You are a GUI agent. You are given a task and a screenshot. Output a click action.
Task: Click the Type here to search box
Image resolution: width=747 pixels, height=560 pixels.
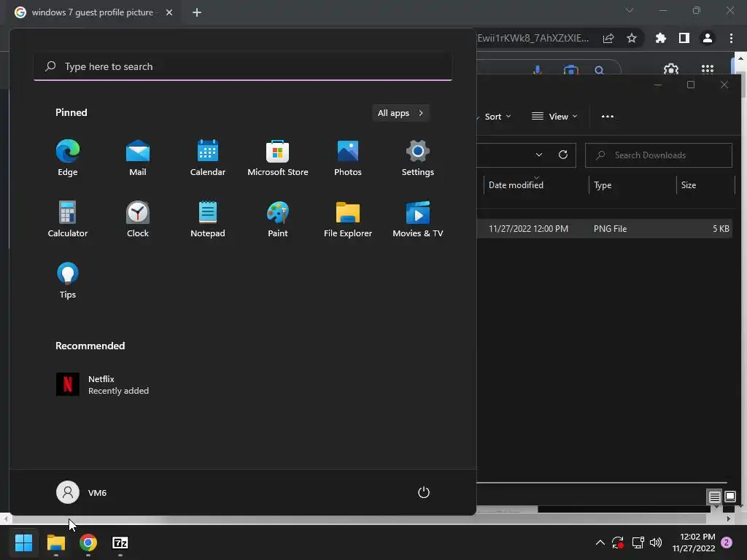(243, 66)
